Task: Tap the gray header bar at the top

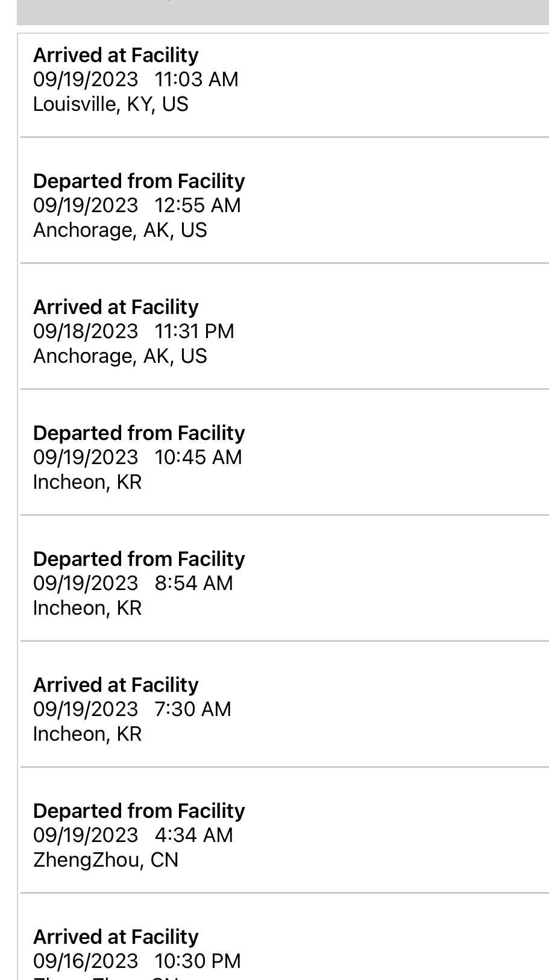Action: pos(283,12)
